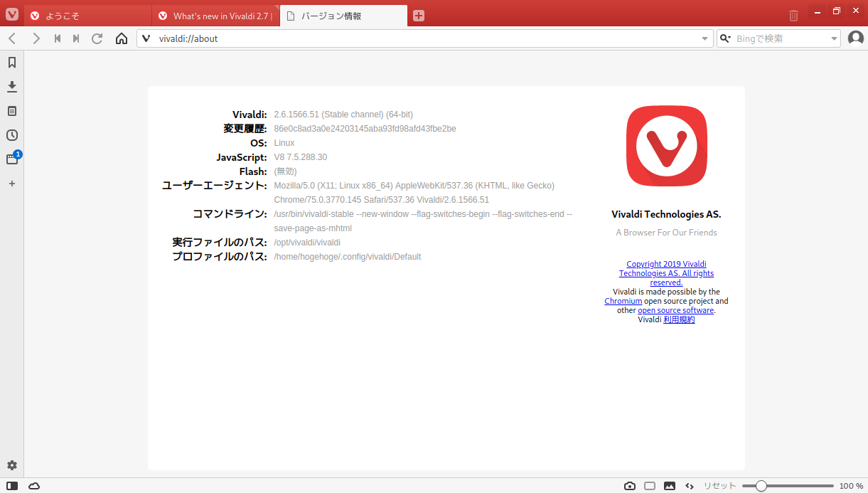Click the (無効) Flash value
The height and width of the screenshot is (493, 868).
click(x=285, y=171)
